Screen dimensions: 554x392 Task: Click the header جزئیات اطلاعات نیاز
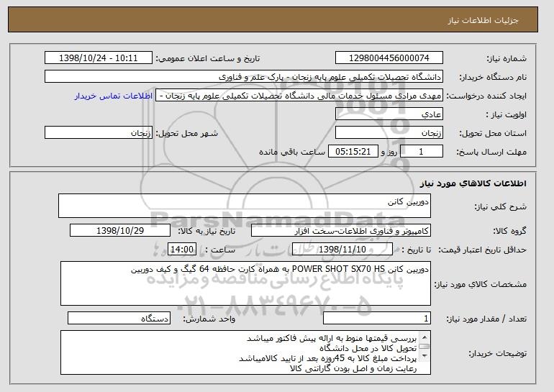(483, 20)
